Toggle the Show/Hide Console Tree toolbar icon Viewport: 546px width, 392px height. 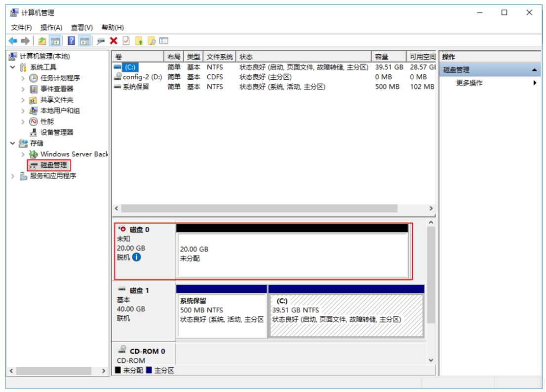(x=55, y=41)
